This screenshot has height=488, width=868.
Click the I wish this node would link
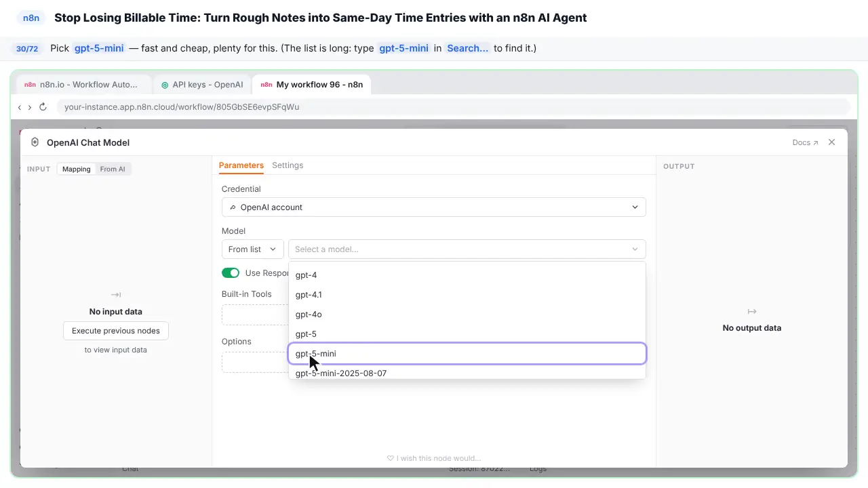coord(434,458)
